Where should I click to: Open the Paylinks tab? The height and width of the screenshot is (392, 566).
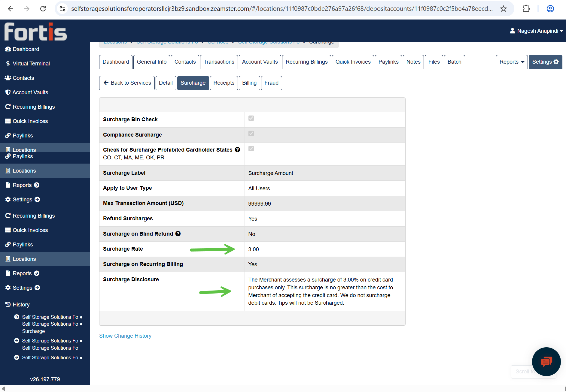(x=388, y=62)
